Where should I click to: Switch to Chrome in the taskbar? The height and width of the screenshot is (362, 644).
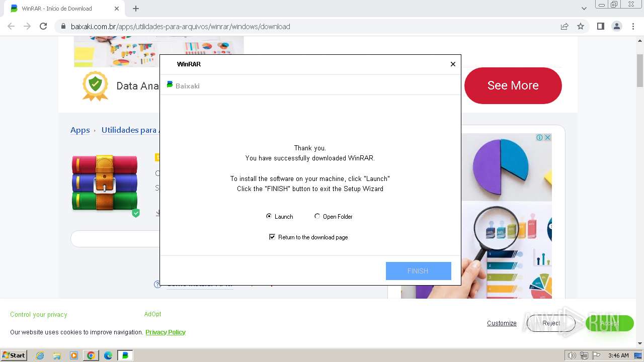(91, 355)
